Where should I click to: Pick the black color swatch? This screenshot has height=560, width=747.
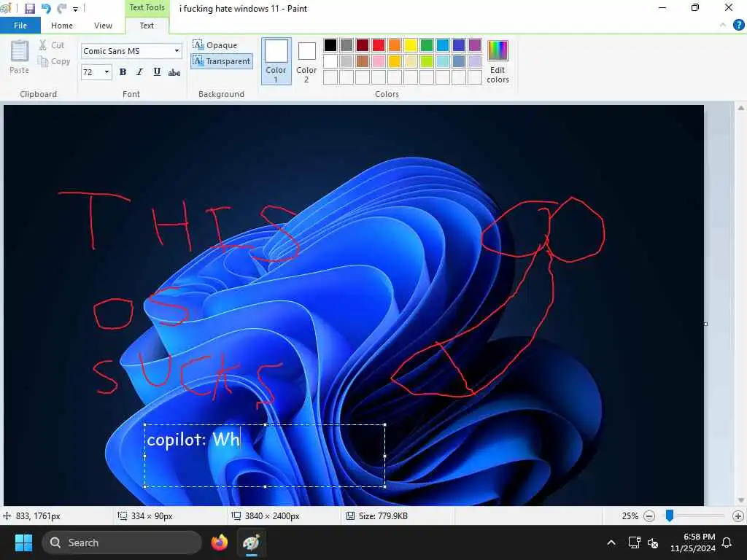tap(330, 45)
